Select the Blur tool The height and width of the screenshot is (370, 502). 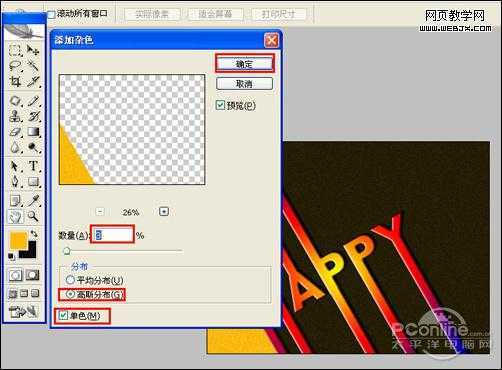click(15, 148)
